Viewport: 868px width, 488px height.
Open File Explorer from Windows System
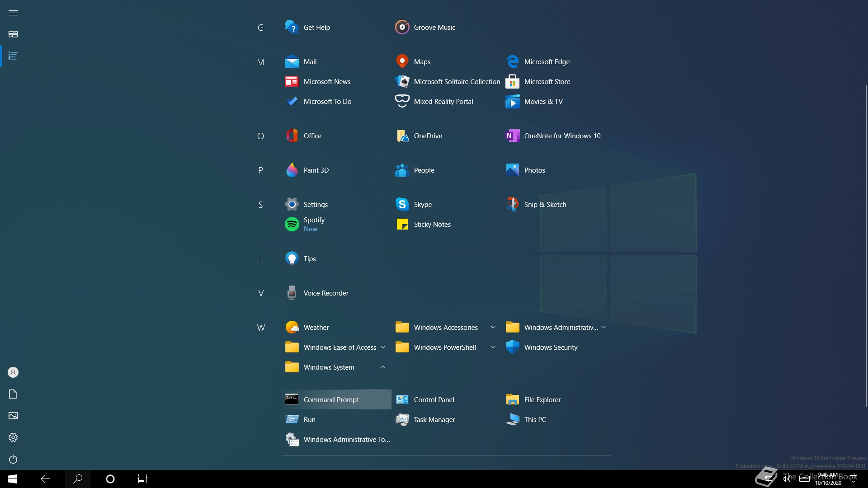[557, 400]
